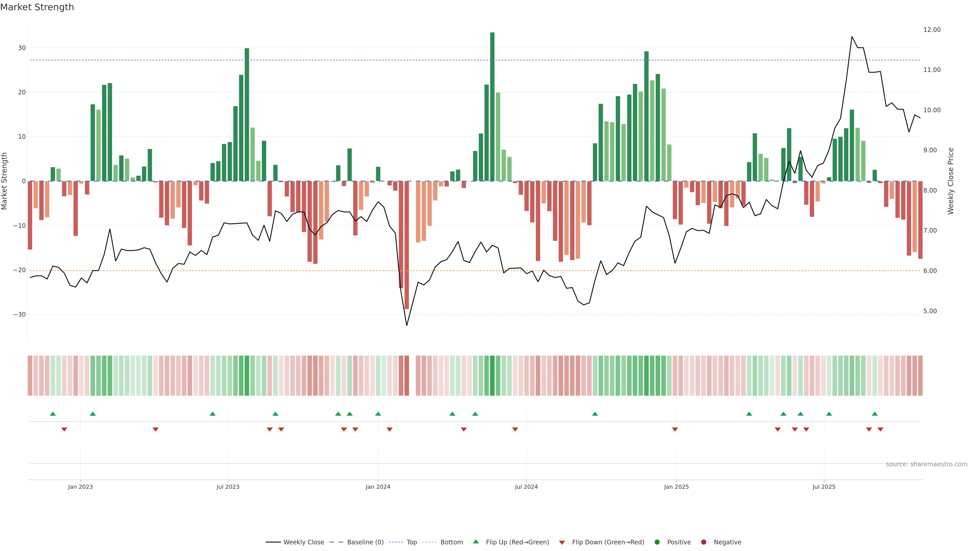Image resolution: width=980 pixels, height=551 pixels.
Task: Click the black Weekly Close line legend symbol
Action: pyautogui.click(x=273, y=542)
